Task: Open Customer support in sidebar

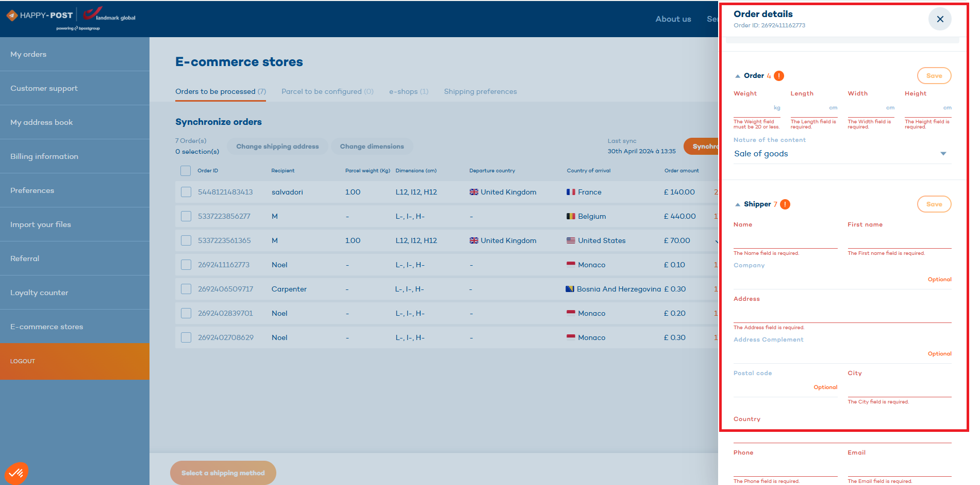Action: 75,88
